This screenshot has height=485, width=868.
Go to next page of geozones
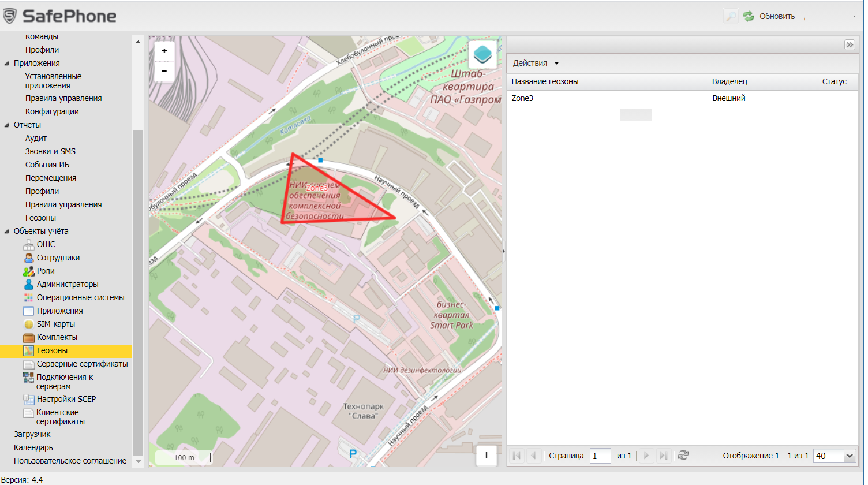(646, 456)
